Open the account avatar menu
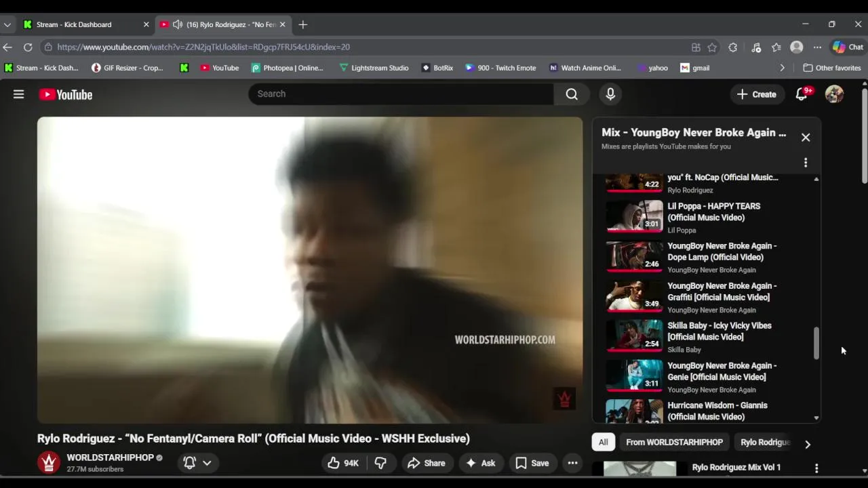 834,94
